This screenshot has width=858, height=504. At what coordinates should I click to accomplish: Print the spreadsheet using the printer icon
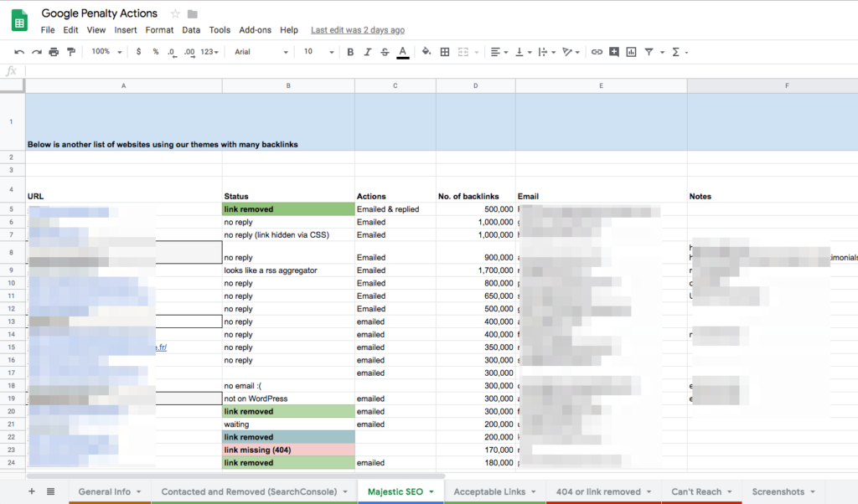[x=54, y=52]
